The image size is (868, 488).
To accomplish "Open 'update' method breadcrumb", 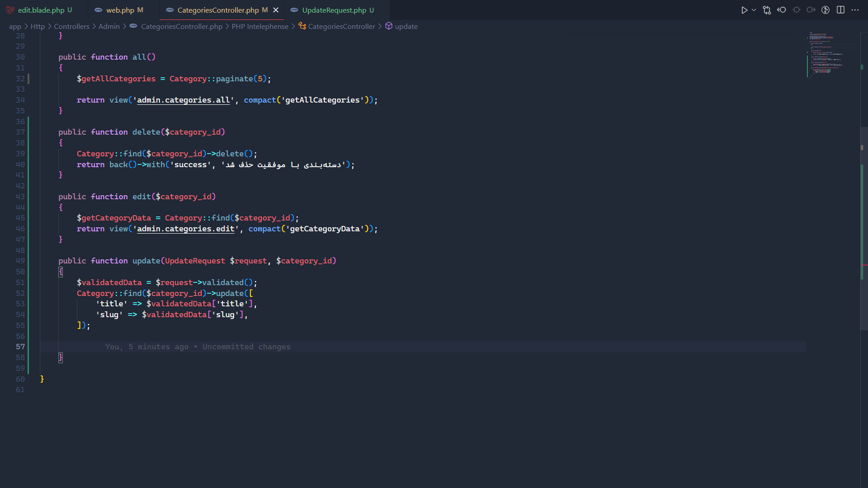I will [406, 27].
